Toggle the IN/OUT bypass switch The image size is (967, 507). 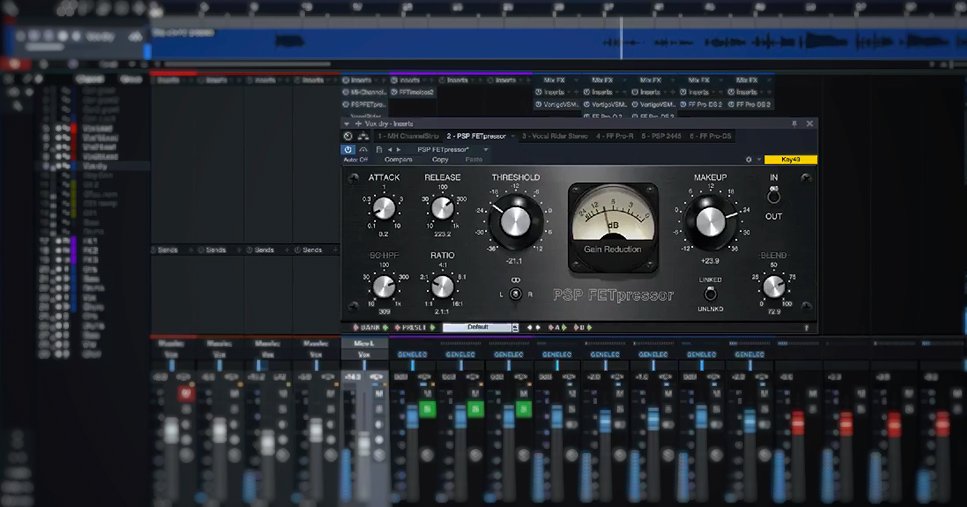[773, 195]
